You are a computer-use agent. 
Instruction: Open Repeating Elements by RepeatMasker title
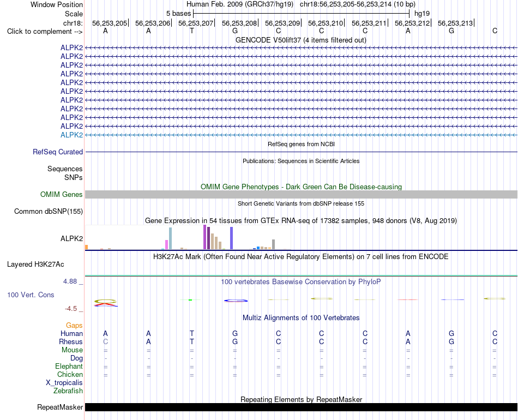(301, 399)
